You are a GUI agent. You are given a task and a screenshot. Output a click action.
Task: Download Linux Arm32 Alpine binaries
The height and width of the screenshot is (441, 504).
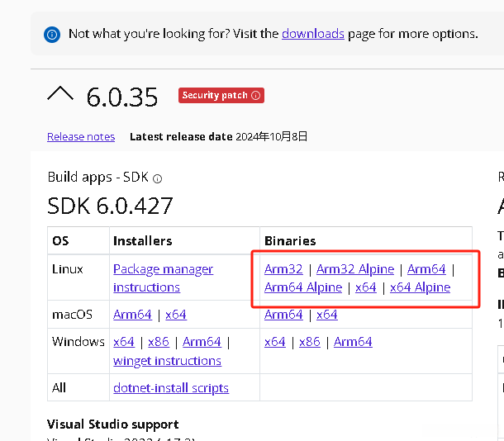point(355,269)
